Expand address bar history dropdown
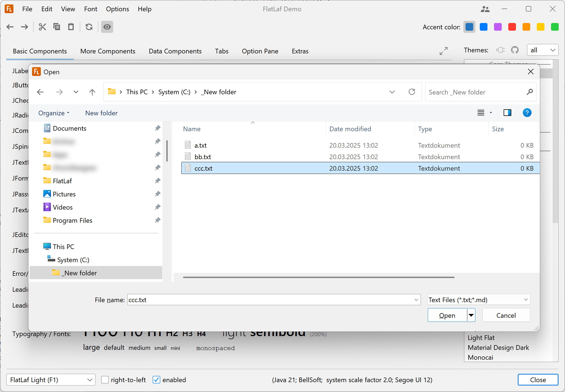Screen dimensions: 565x392 (392, 92)
